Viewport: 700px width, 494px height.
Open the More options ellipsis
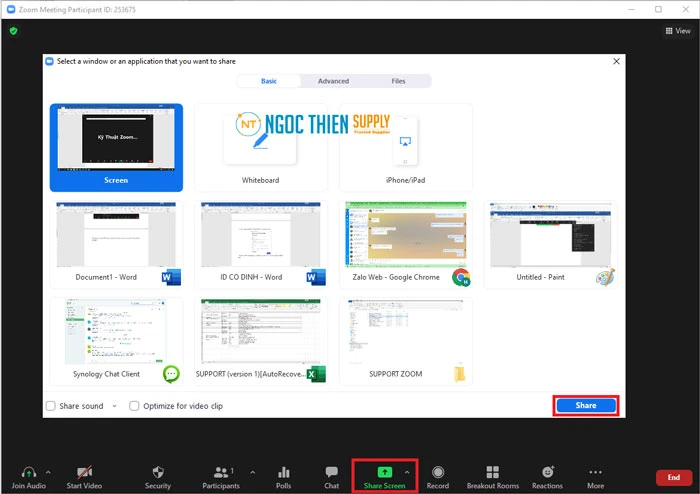pos(596,472)
